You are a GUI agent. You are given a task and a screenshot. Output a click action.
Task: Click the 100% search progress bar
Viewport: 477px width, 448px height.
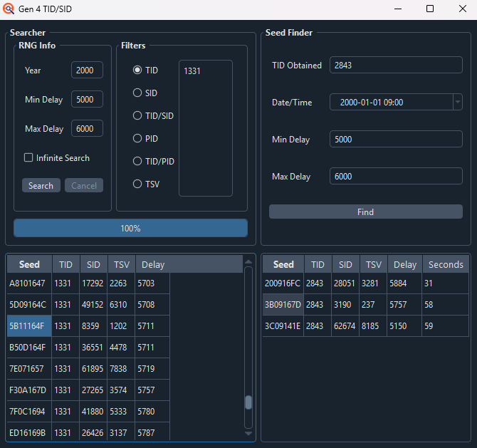point(130,228)
